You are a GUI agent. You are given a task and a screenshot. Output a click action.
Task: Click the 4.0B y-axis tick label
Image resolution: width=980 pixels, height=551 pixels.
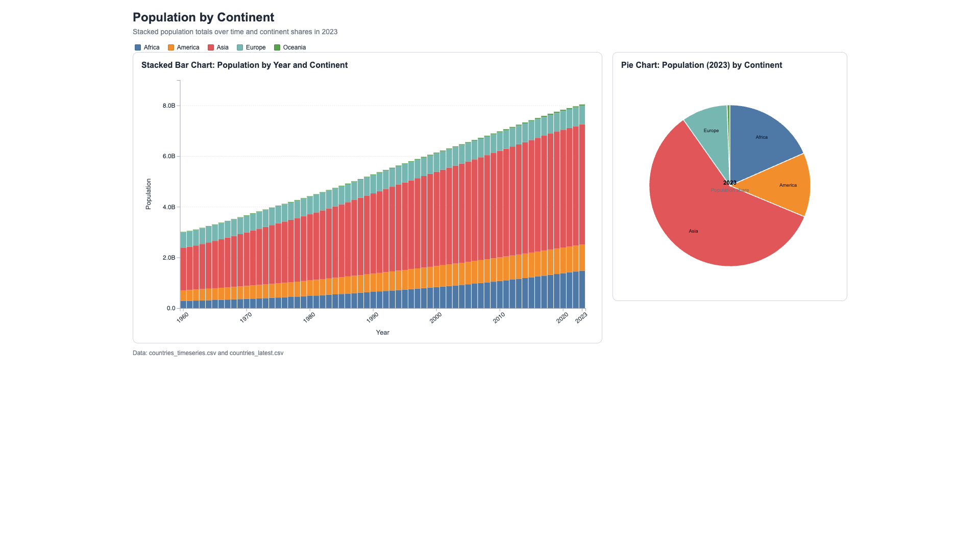click(169, 207)
